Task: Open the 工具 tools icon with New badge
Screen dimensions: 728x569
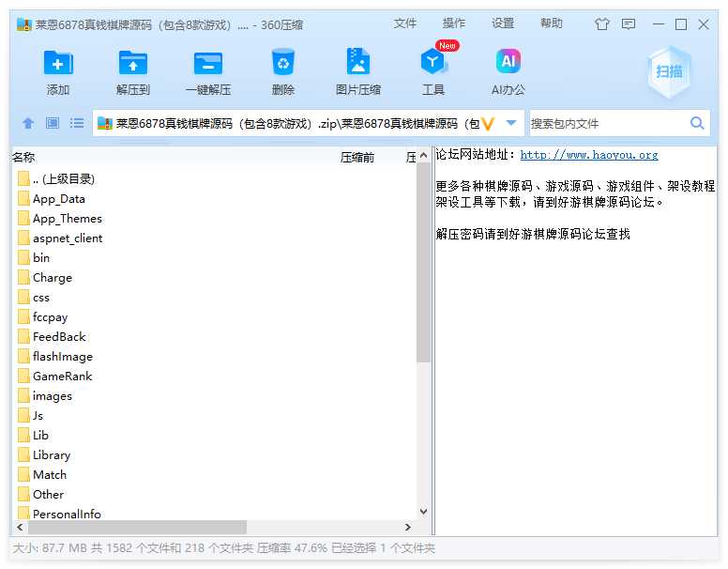Action: point(435,59)
